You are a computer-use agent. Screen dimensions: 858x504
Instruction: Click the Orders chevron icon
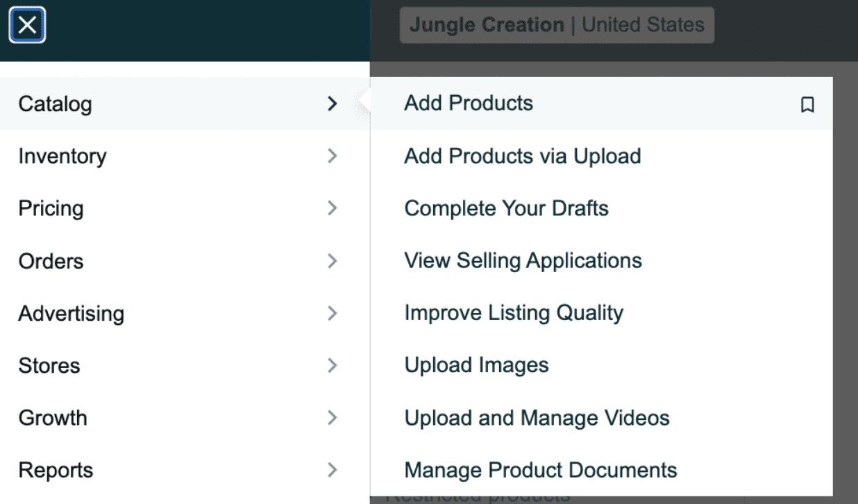333,261
